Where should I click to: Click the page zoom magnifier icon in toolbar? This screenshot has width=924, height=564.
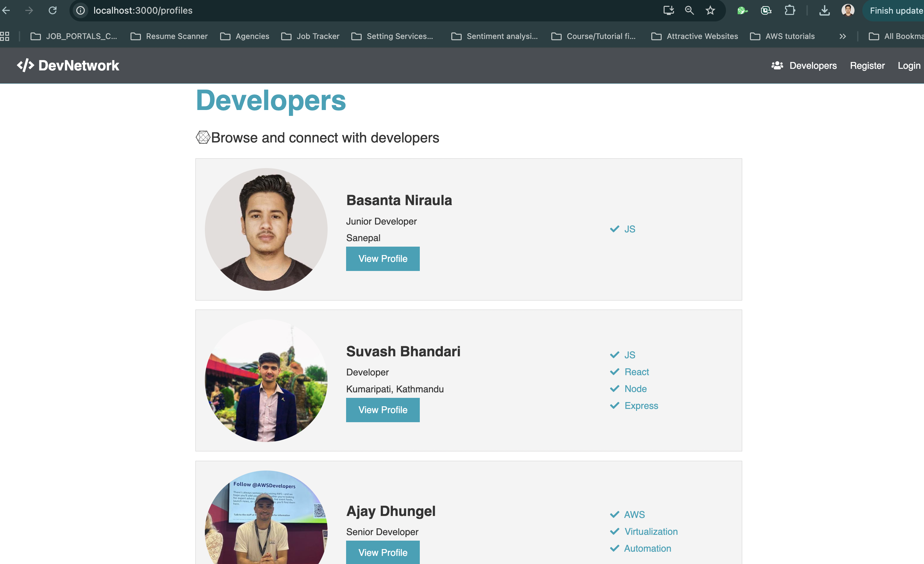[x=689, y=10]
